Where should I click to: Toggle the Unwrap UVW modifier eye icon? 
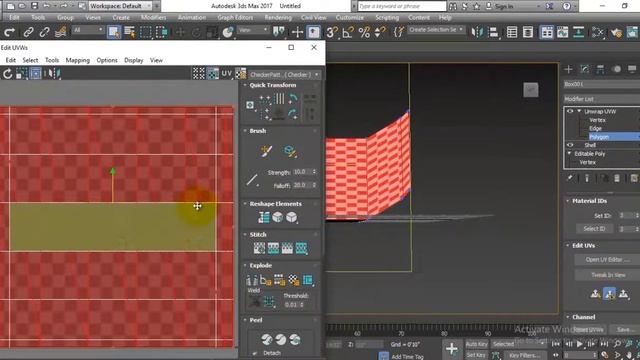point(570,111)
